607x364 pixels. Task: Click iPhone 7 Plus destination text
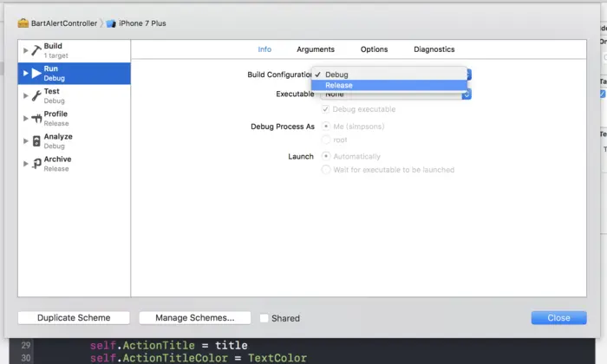coord(142,23)
